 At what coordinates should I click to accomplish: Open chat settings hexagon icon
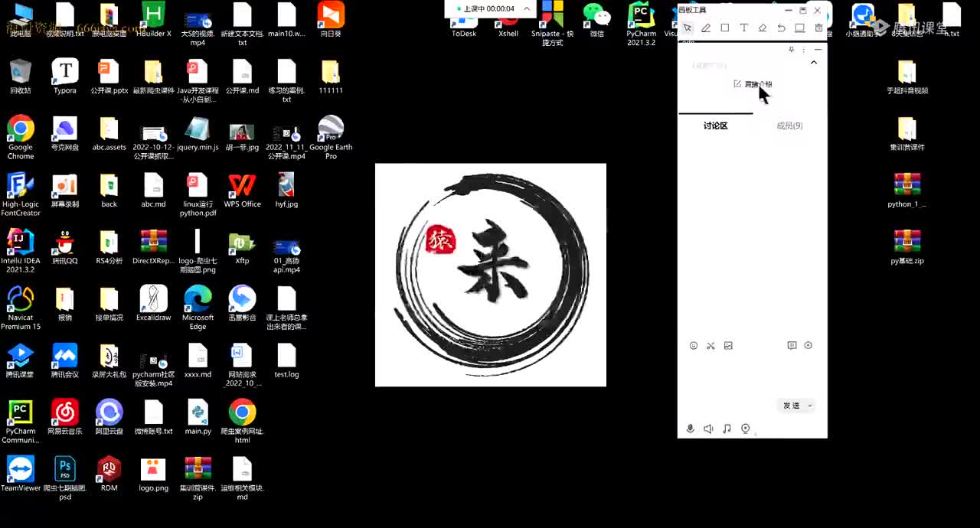click(808, 346)
